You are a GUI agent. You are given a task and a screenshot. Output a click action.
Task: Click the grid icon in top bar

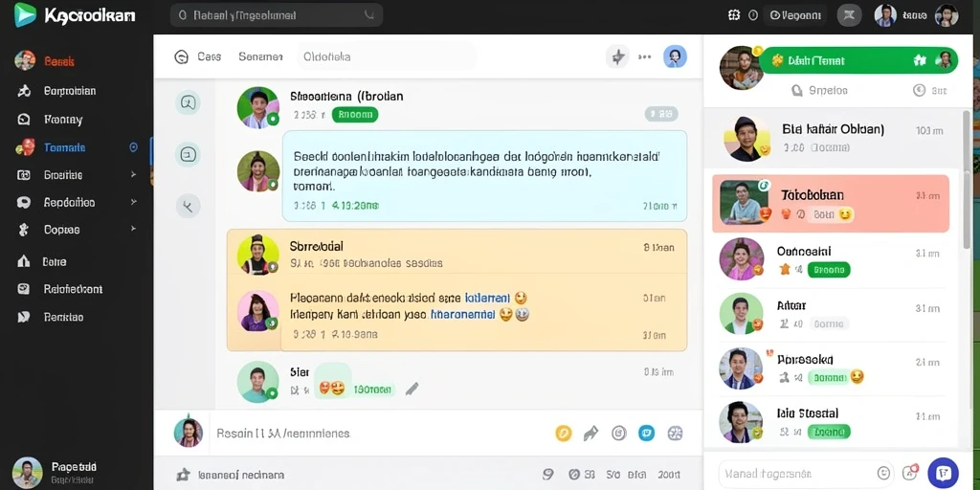734,15
